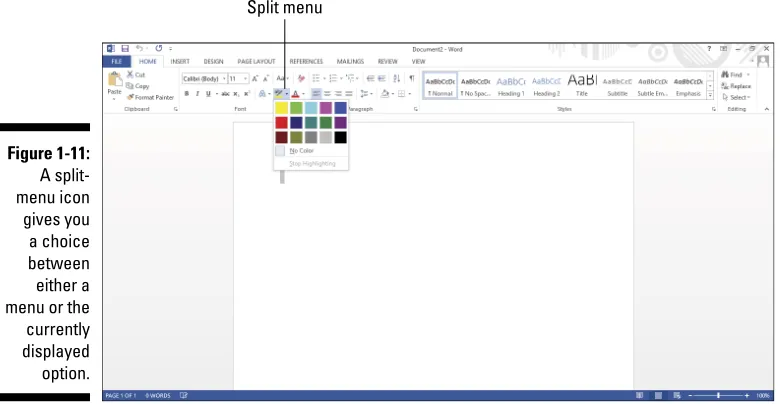
Task: Toggle Italic formatting
Action: pyautogui.click(x=197, y=94)
